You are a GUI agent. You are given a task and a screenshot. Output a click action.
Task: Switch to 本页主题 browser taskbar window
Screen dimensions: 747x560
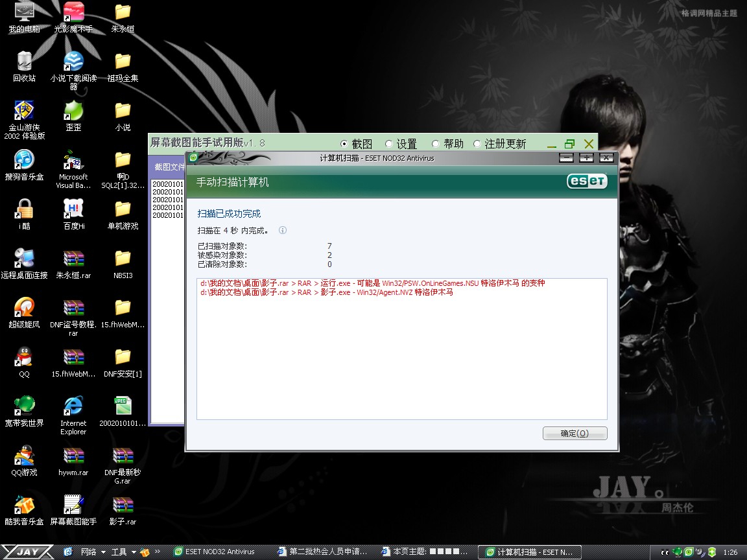[425, 552]
